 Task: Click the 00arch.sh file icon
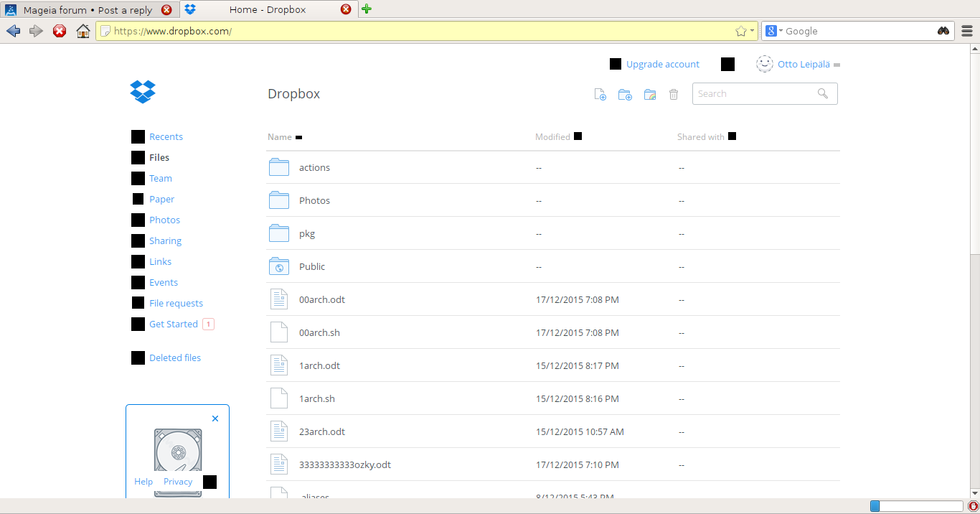[x=279, y=332]
